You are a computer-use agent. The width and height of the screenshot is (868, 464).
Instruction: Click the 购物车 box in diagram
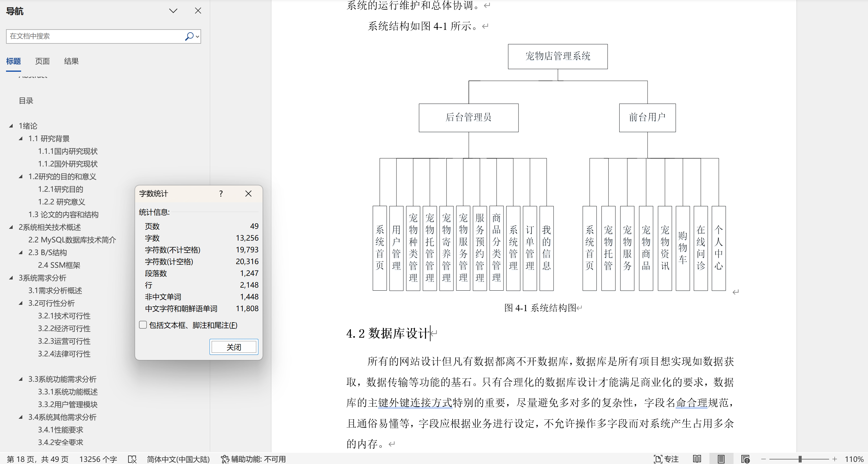(682, 248)
